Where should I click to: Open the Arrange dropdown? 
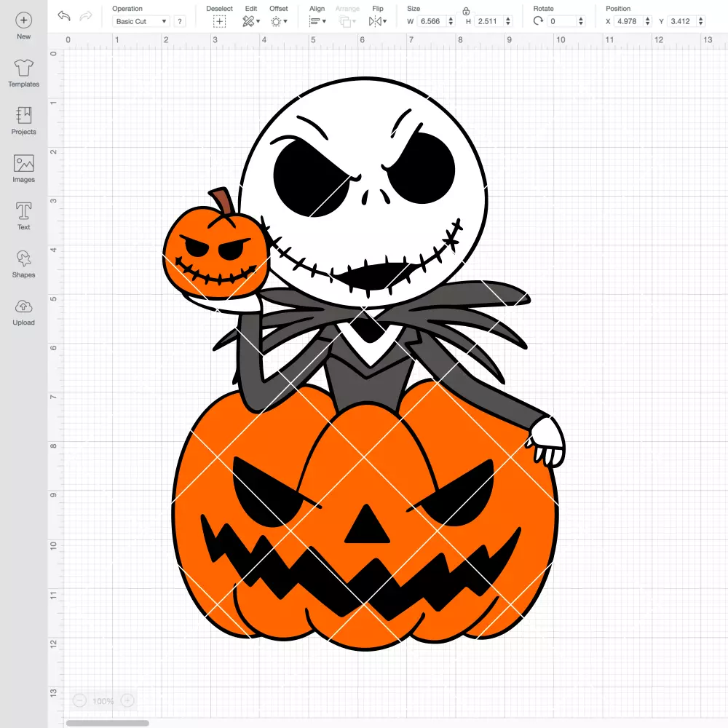pyautogui.click(x=347, y=21)
